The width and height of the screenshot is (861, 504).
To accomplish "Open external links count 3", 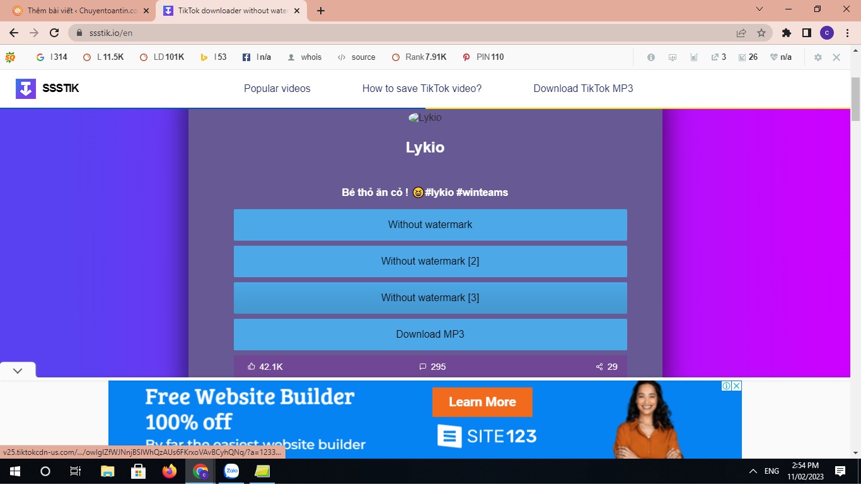I will pos(719,57).
